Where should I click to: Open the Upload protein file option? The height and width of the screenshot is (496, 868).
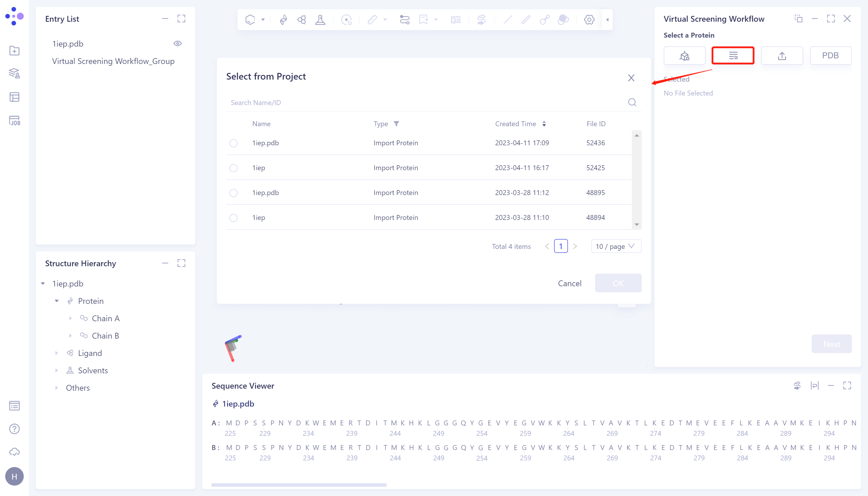click(x=781, y=55)
